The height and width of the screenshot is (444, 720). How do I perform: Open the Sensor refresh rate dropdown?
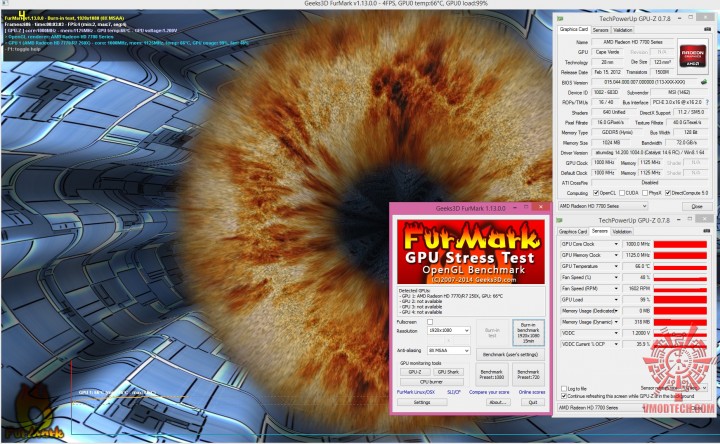696,388
